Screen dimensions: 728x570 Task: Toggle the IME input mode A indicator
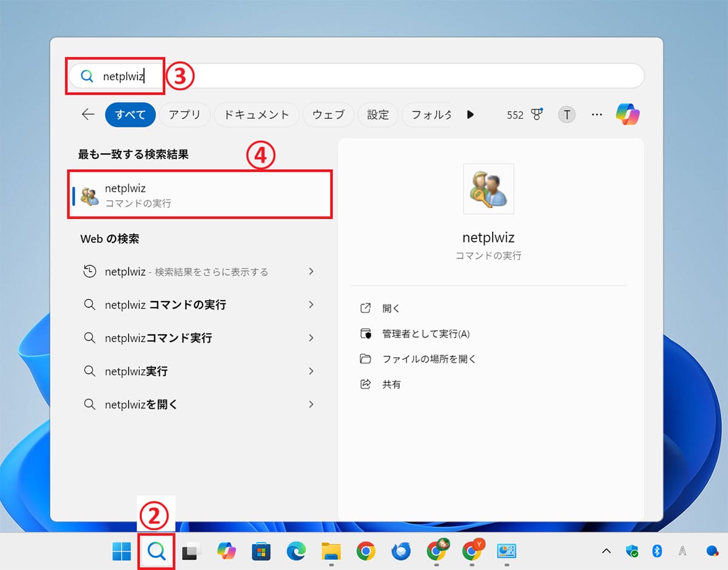point(682,551)
